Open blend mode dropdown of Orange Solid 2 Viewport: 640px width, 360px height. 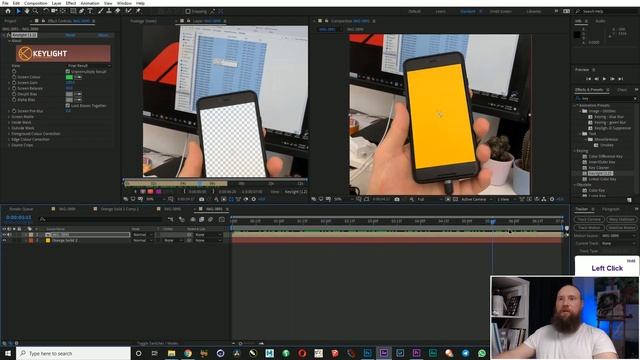[x=142, y=241]
